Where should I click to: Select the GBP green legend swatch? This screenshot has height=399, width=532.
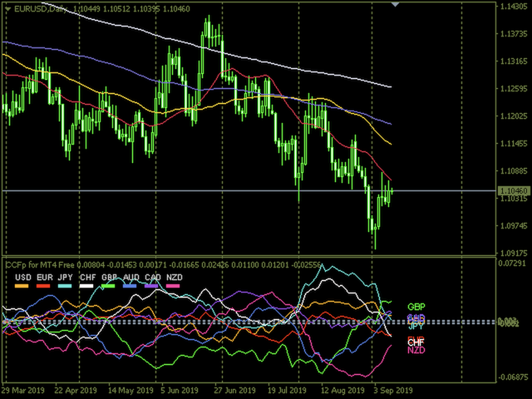(110, 285)
